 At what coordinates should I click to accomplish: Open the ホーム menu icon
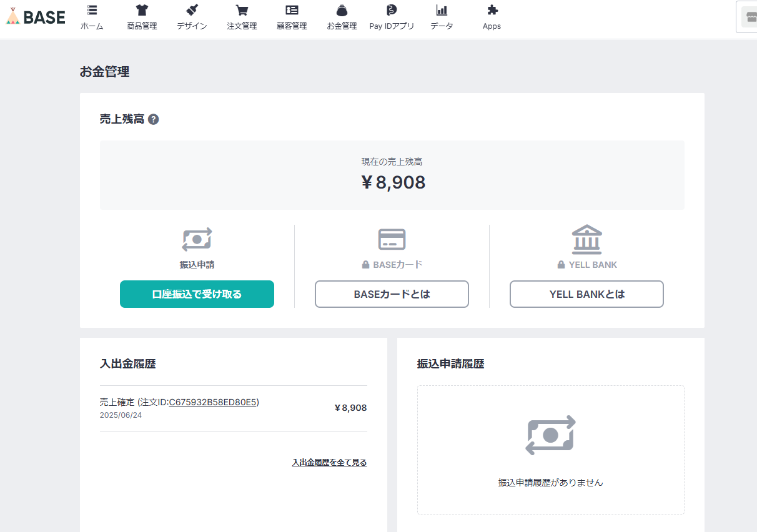coord(92,10)
